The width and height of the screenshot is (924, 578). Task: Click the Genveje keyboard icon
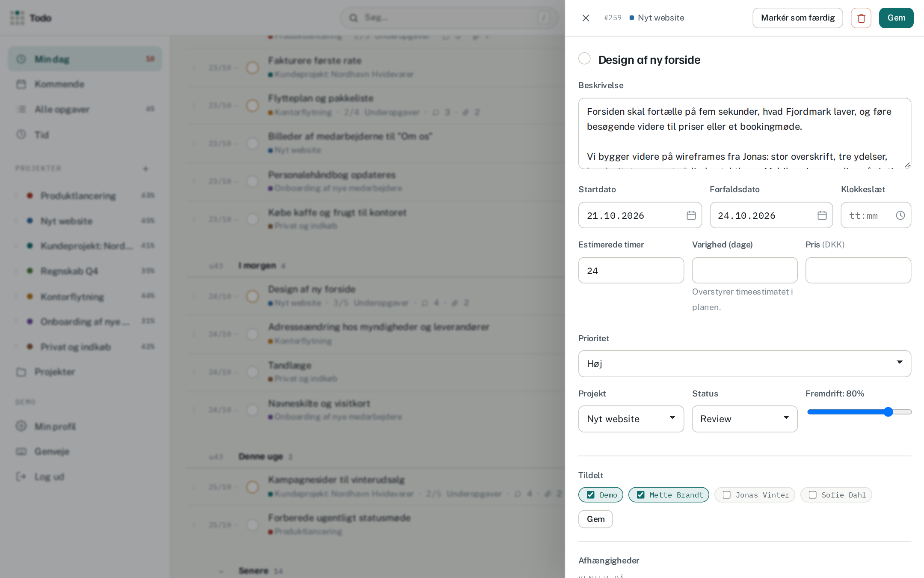(21, 451)
